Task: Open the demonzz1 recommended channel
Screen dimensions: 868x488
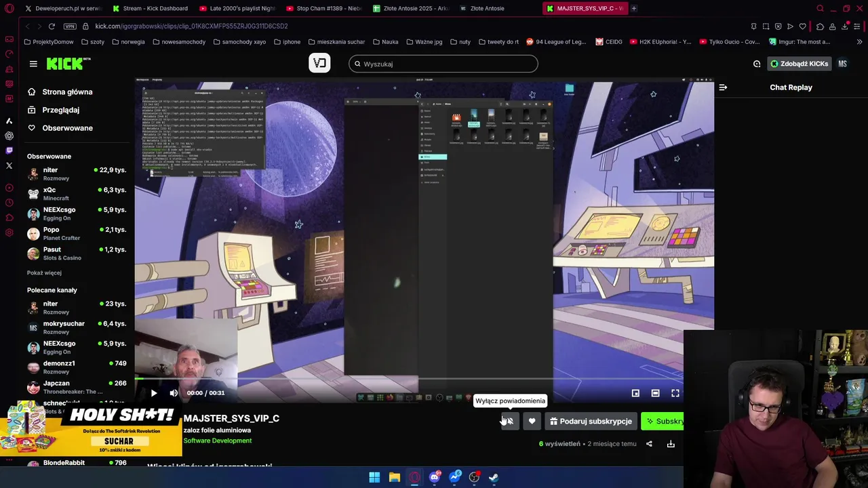Action: click(77, 367)
